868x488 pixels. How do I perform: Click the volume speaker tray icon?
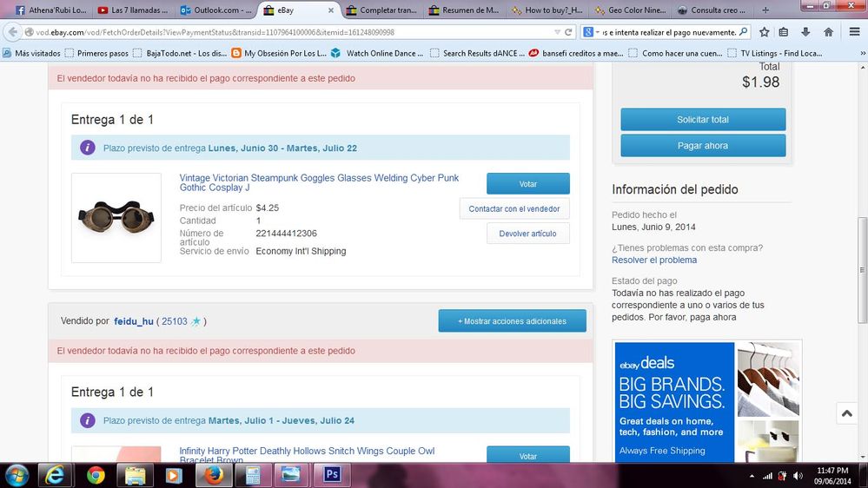[798, 476]
